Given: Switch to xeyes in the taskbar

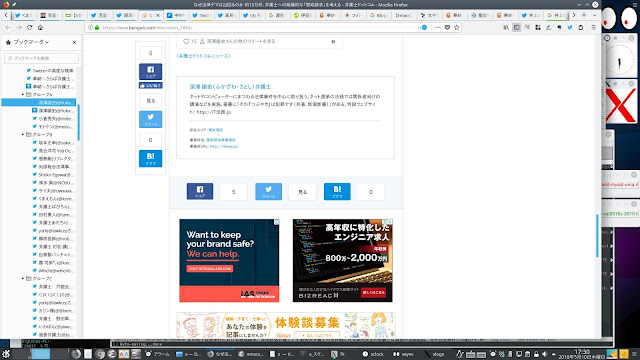Looking at the screenshot, I should point(403,354).
